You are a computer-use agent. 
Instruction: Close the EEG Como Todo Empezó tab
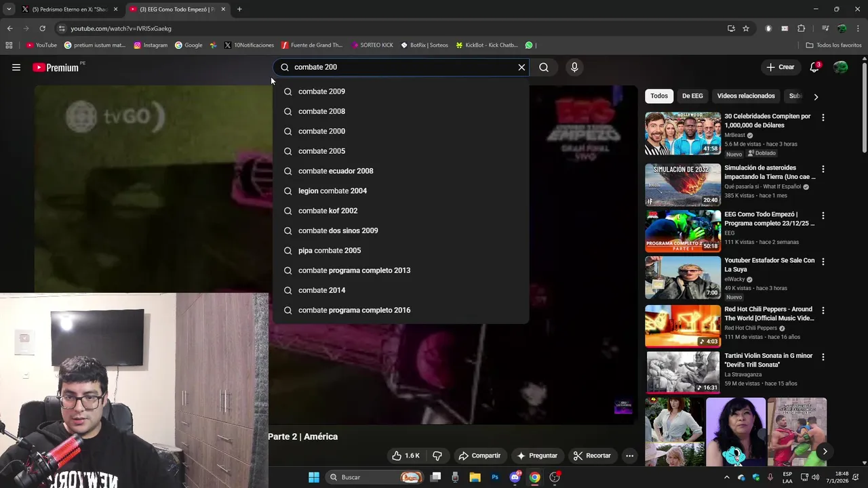[x=223, y=9]
